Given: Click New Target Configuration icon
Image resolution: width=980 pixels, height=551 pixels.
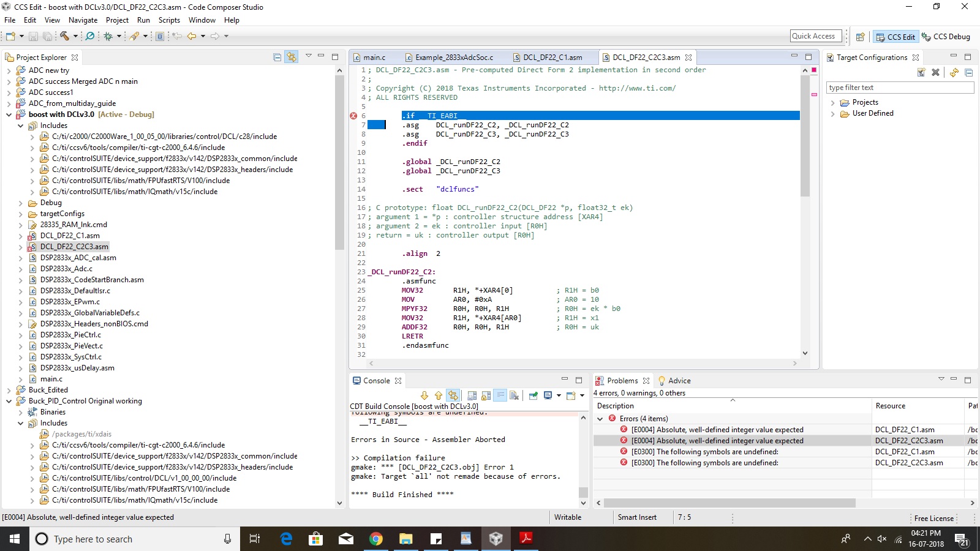Looking at the screenshot, I should 921,72.
